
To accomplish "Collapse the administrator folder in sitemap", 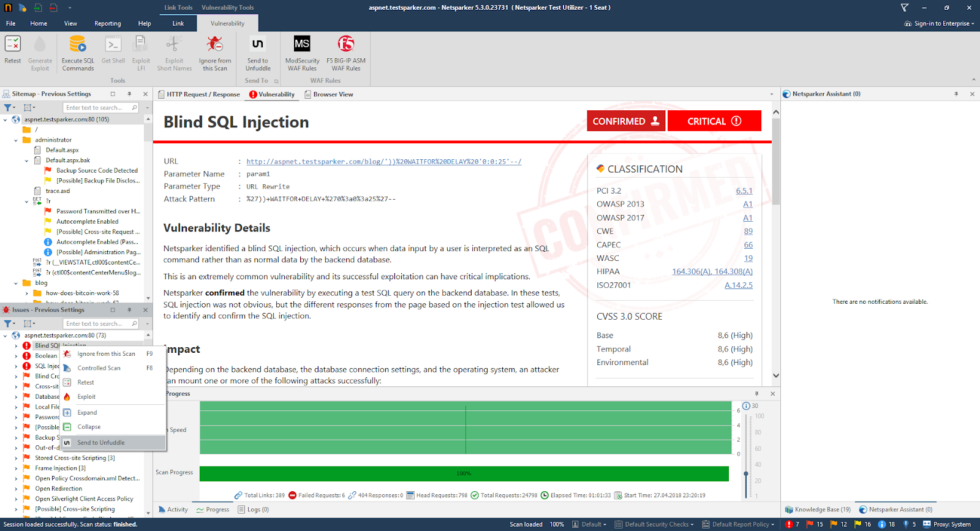I will (16, 140).
